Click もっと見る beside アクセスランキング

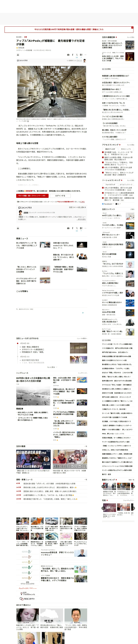tap(130, 145)
